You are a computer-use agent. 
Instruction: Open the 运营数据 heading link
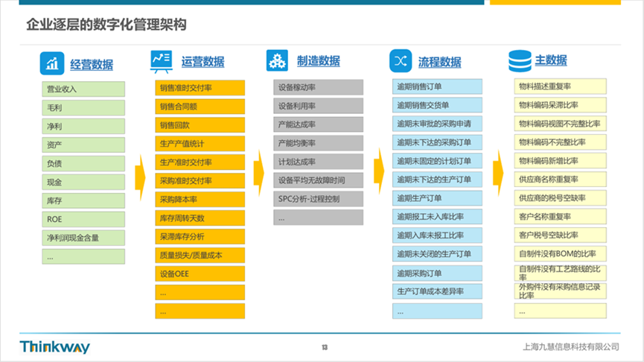click(203, 62)
